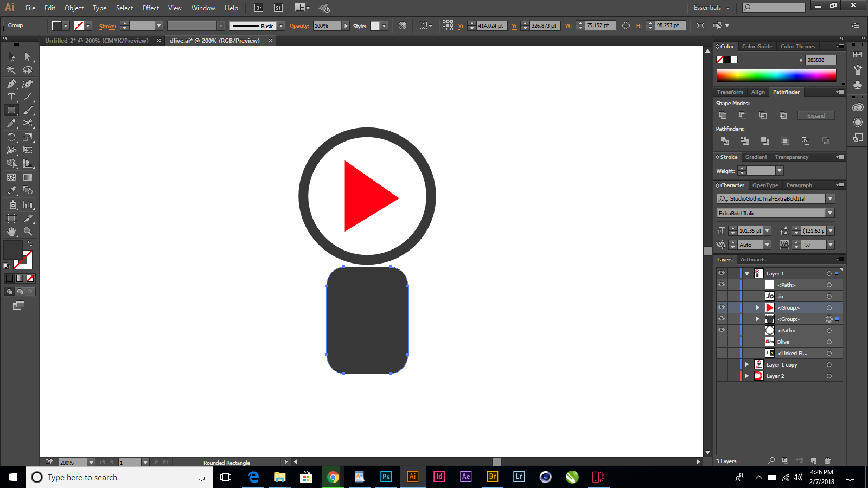
Task: Open the stroke style Basic dropdown
Action: [280, 25]
